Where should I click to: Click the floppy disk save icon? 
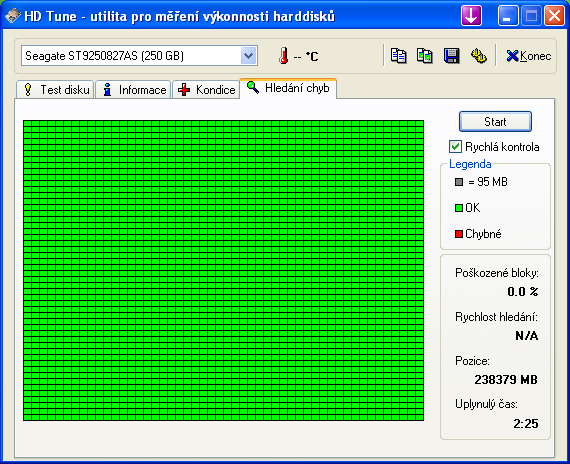click(451, 56)
